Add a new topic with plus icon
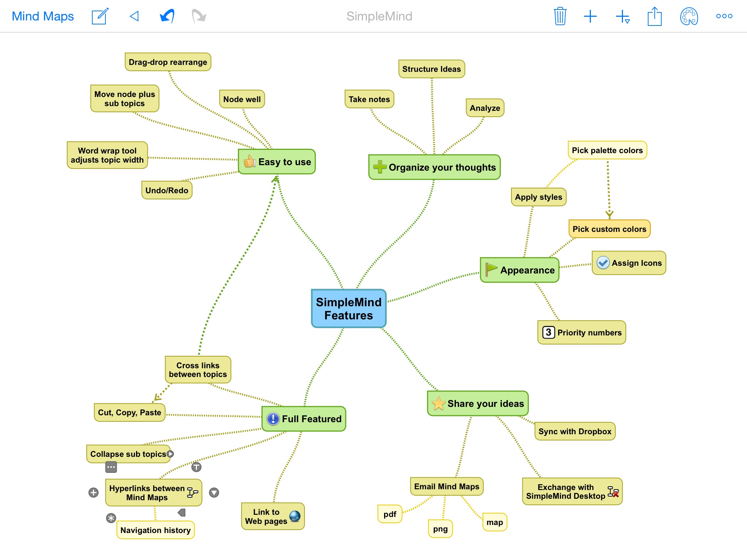Screen dimensions: 747x560 [x=590, y=16]
